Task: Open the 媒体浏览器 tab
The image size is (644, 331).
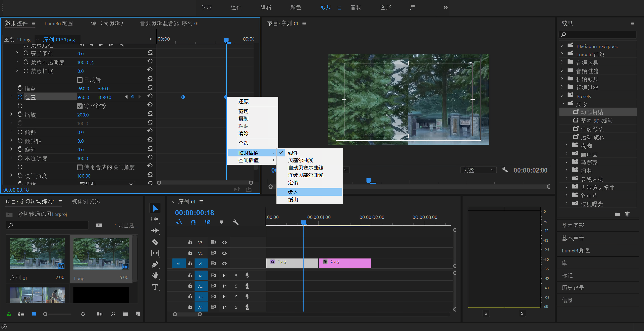Action: pyautogui.click(x=86, y=201)
